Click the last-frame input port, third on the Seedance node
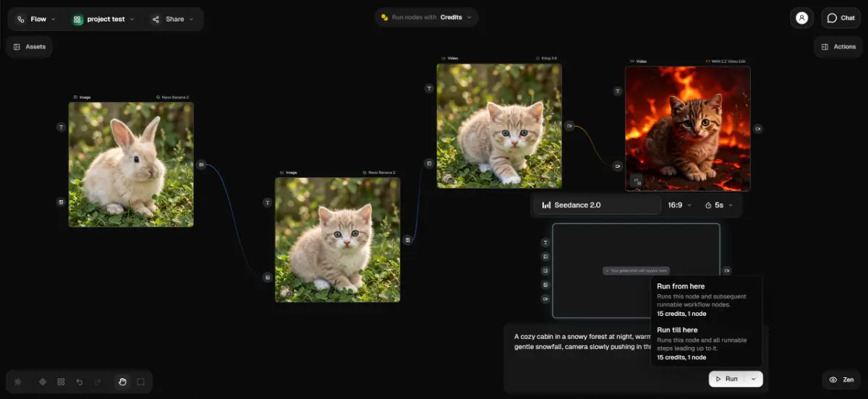Screen dimensions: 868x399 coord(545,270)
